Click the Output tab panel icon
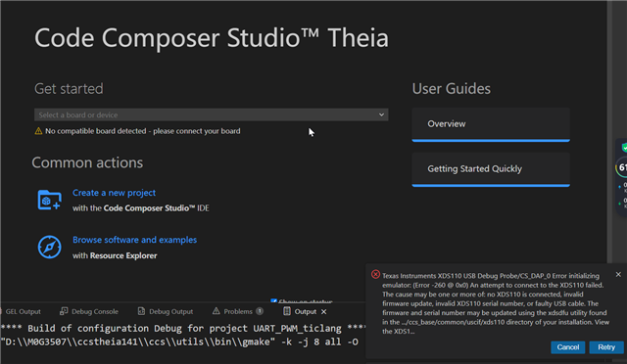This screenshot has height=364, width=627. click(x=287, y=311)
